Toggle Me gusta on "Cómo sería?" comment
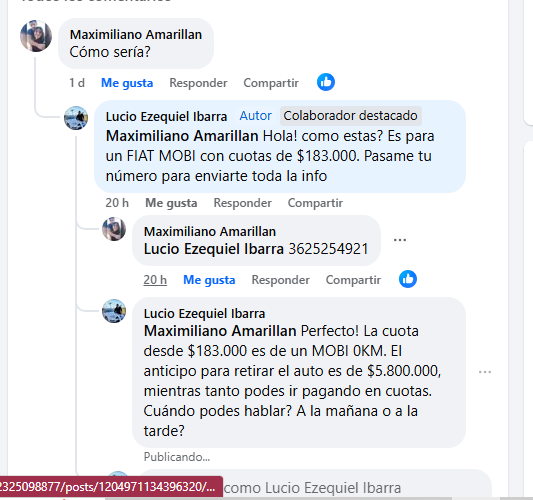The height and width of the screenshot is (500, 533). pos(127,83)
